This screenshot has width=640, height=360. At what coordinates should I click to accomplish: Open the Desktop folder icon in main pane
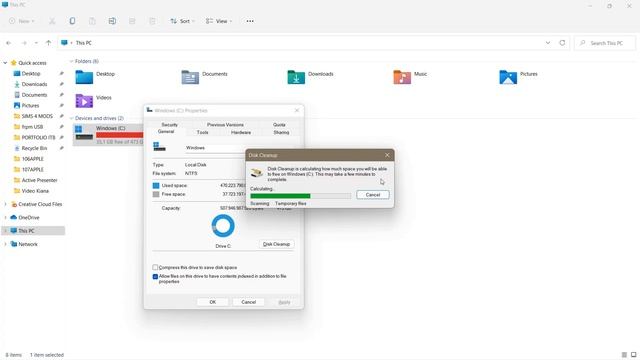click(x=84, y=77)
